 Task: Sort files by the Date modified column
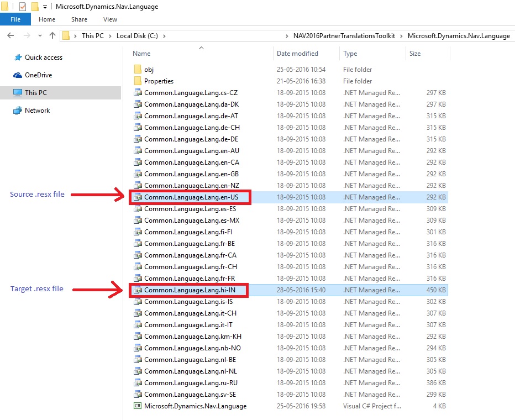(297, 54)
